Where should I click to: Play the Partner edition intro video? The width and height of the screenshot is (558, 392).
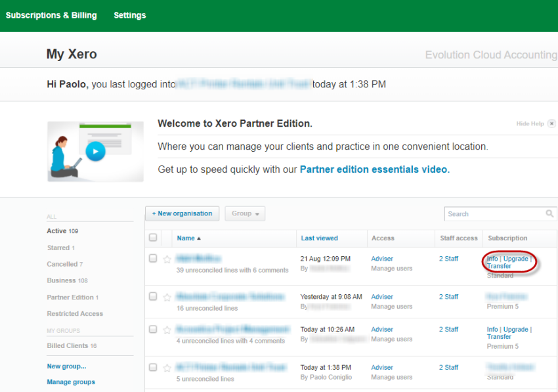point(95,151)
